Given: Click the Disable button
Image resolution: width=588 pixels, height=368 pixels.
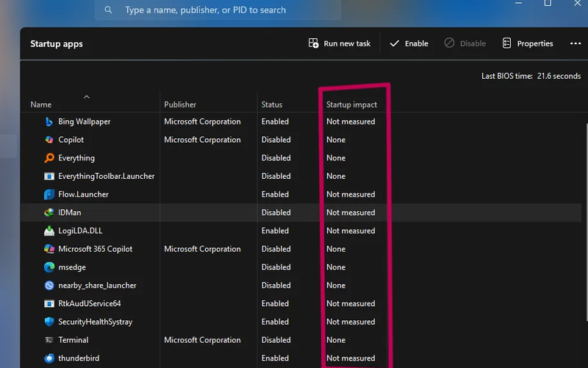Looking at the screenshot, I should [465, 43].
